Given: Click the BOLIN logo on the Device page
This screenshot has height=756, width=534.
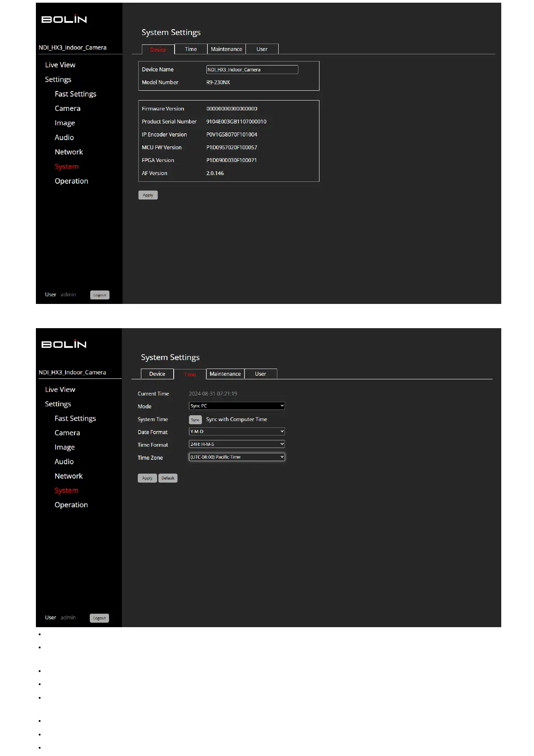Looking at the screenshot, I should point(64,19).
